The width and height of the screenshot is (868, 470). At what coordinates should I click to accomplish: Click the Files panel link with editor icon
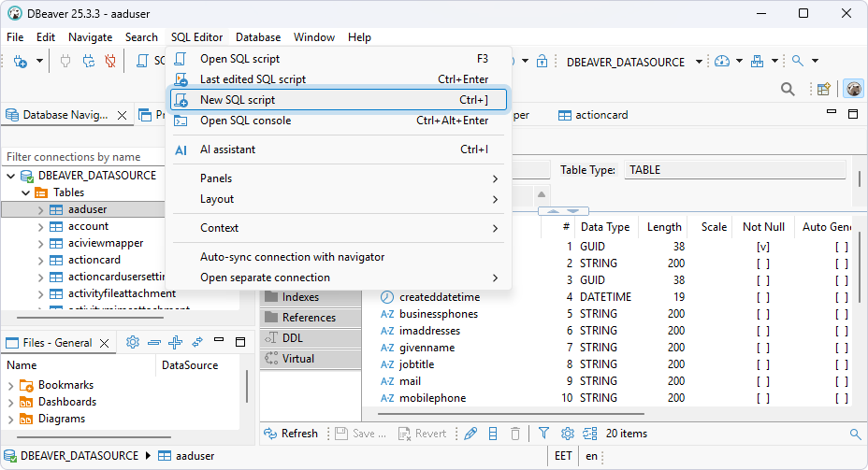(197, 342)
